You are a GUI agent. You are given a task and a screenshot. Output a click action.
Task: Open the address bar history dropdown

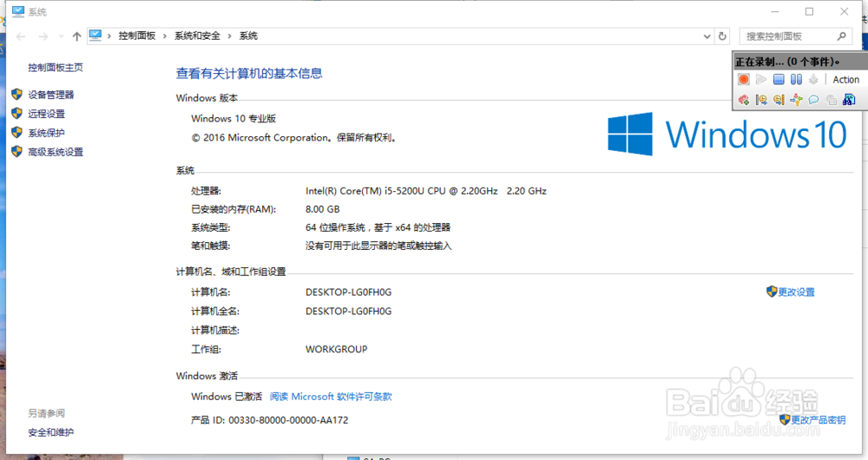coord(707,36)
